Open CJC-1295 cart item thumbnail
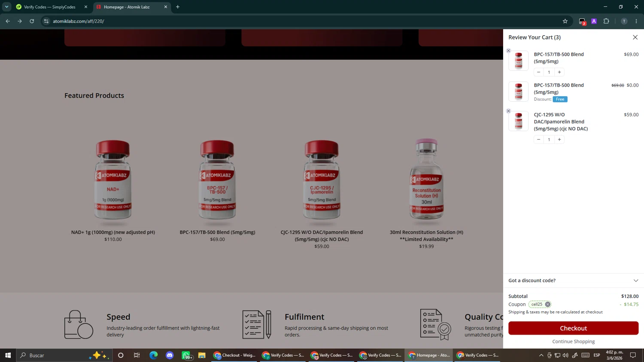This screenshot has height=362, width=644. tap(518, 121)
